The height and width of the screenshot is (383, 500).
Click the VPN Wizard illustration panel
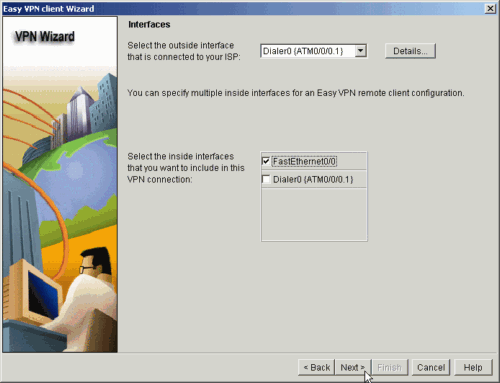pos(60,184)
